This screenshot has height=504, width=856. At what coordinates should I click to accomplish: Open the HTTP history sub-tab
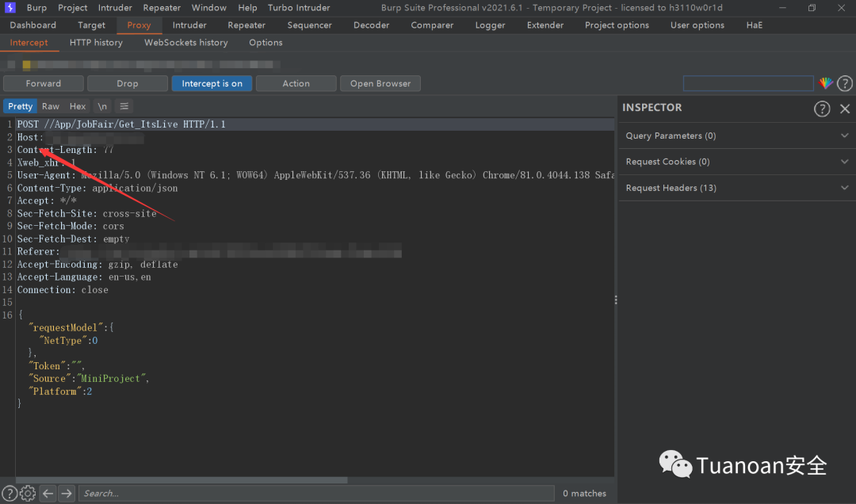coord(96,43)
